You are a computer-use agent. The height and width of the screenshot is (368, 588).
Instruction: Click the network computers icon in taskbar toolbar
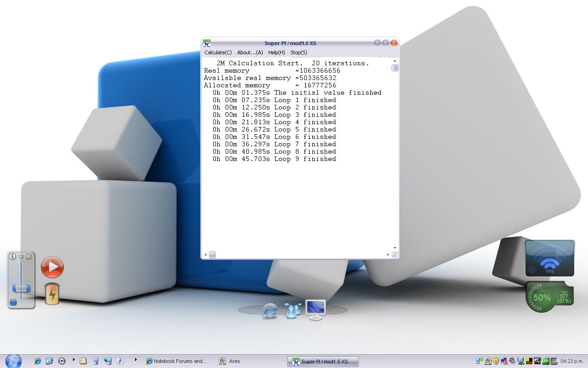(x=108, y=361)
